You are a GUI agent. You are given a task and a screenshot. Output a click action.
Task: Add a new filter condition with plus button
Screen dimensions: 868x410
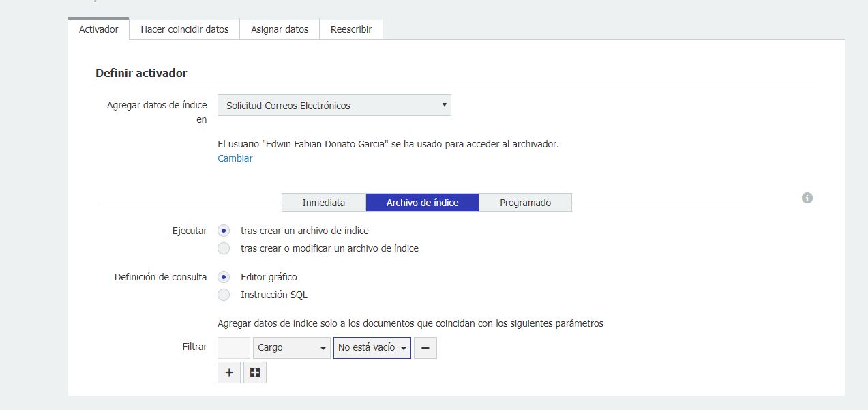(229, 372)
